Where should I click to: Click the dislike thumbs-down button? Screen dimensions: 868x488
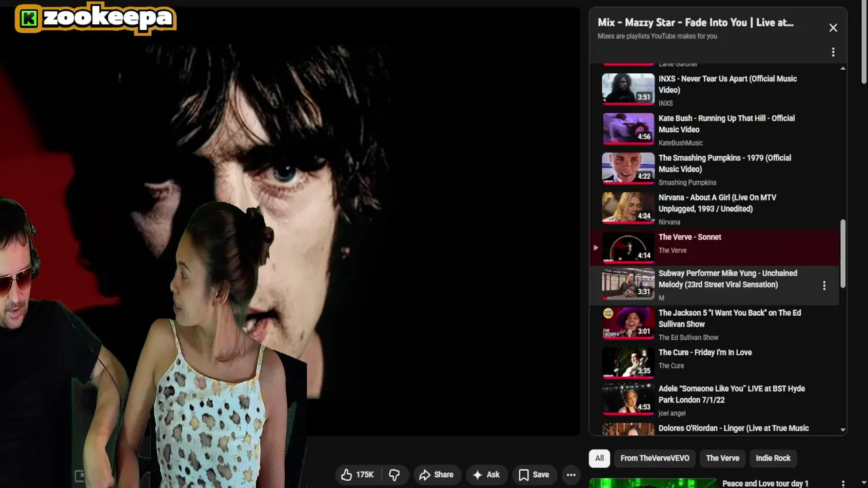[x=394, y=474]
